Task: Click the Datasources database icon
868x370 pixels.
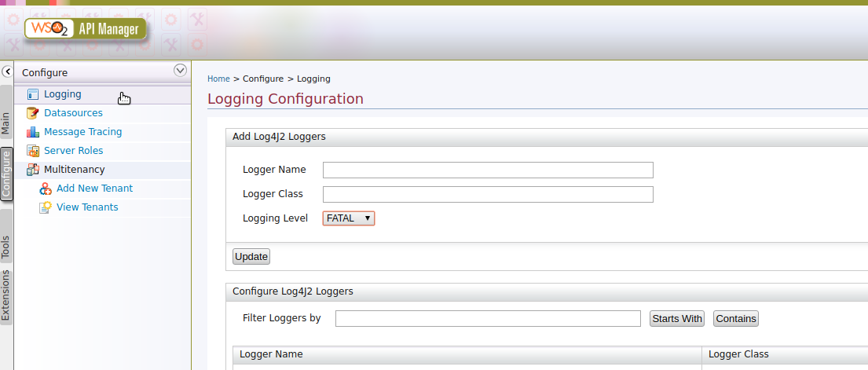Action: [x=33, y=113]
